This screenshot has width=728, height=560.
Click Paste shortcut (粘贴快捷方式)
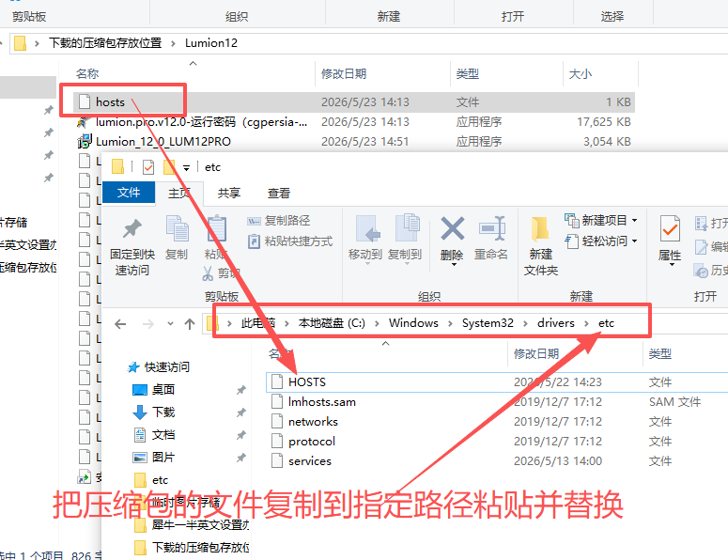(x=290, y=241)
